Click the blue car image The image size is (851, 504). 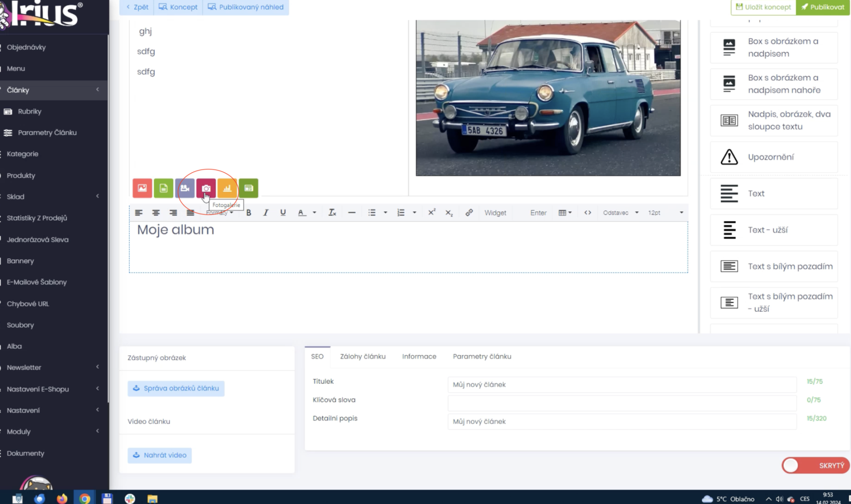548,98
